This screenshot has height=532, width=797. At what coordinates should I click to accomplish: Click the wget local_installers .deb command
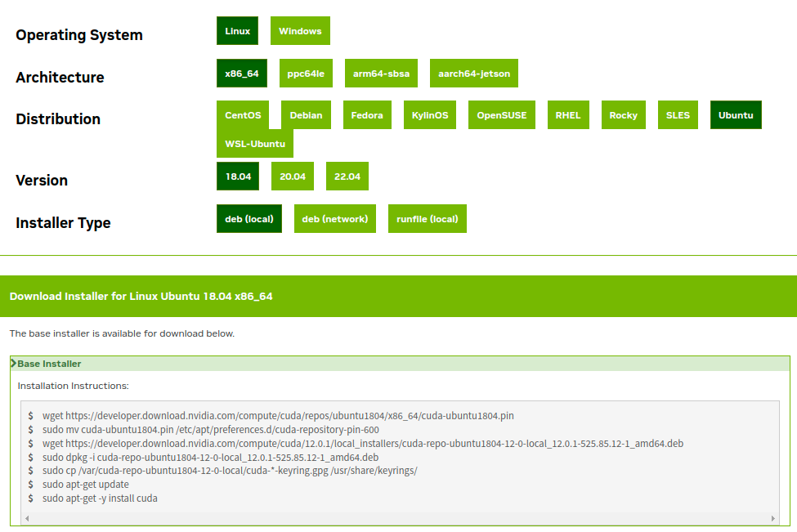(363, 444)
